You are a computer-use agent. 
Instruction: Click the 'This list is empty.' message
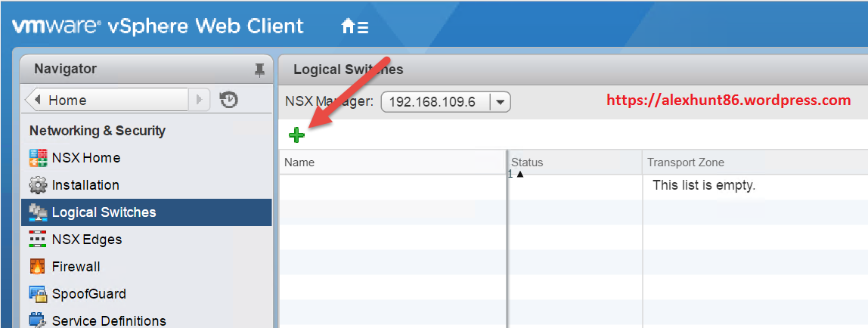(x=704, y=185)
